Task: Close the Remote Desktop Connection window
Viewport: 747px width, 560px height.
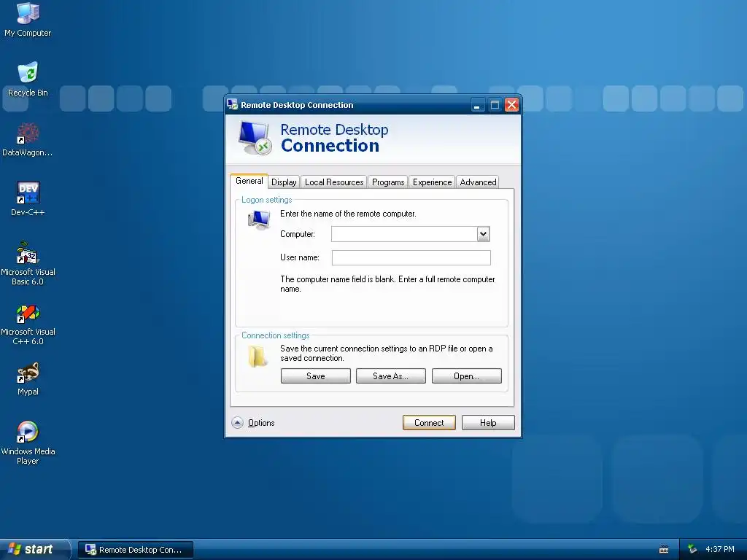Action: pyautogui.click(x=511, y=105)
